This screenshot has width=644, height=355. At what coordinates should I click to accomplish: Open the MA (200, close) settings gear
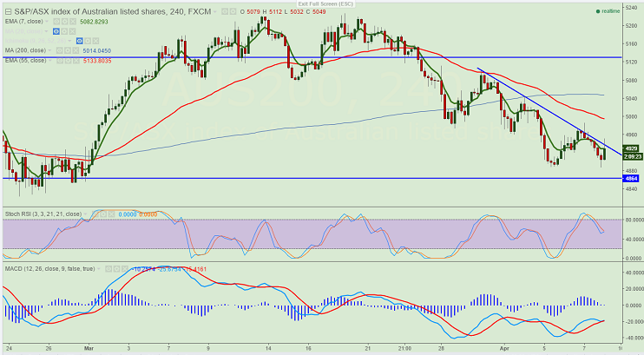point(68,50)
